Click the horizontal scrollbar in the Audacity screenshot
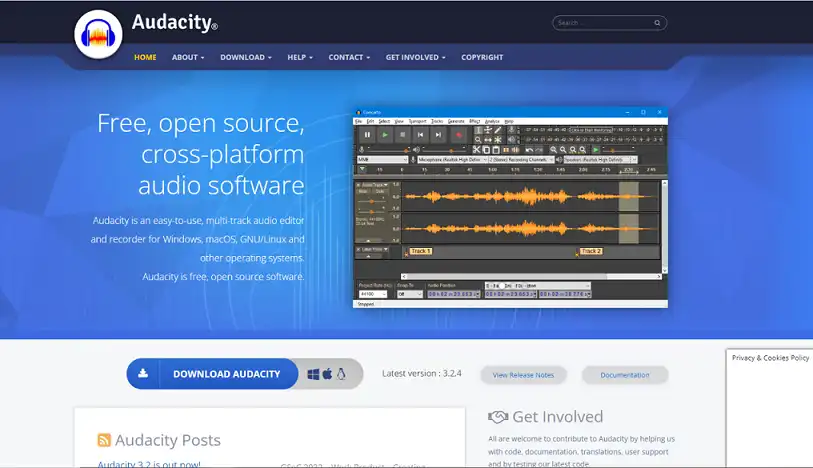The image size is (813, 468). pos(531,276)
